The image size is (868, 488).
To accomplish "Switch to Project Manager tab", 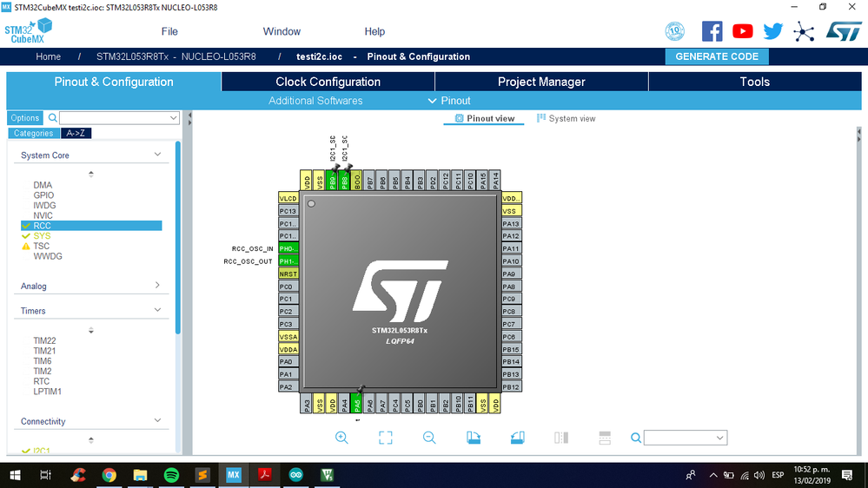I will (x=541, y=82).
